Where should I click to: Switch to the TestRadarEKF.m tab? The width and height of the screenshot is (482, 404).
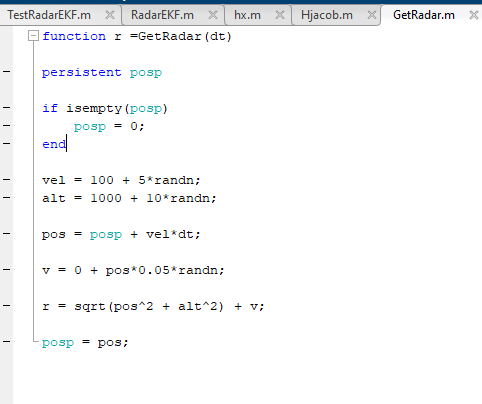(49, 15)
